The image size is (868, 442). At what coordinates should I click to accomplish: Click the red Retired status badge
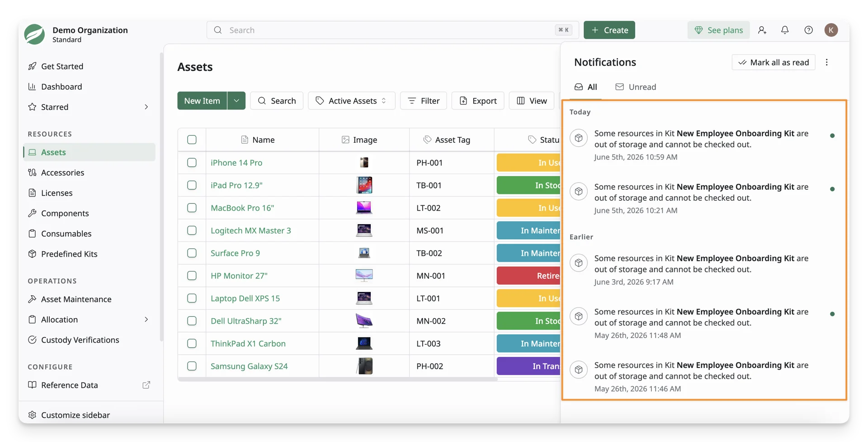coord(528,276)
